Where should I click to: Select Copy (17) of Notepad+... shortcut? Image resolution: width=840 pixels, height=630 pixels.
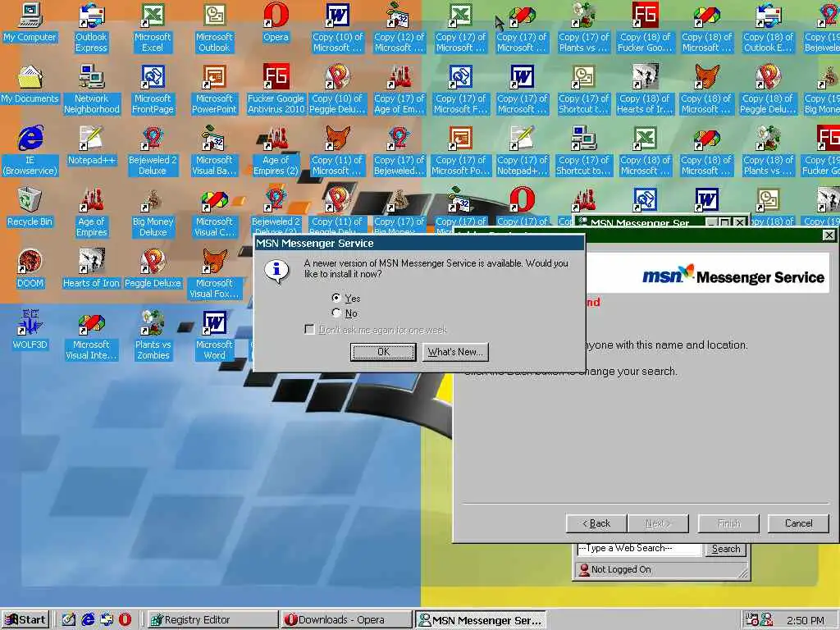[x=523, y=151]
